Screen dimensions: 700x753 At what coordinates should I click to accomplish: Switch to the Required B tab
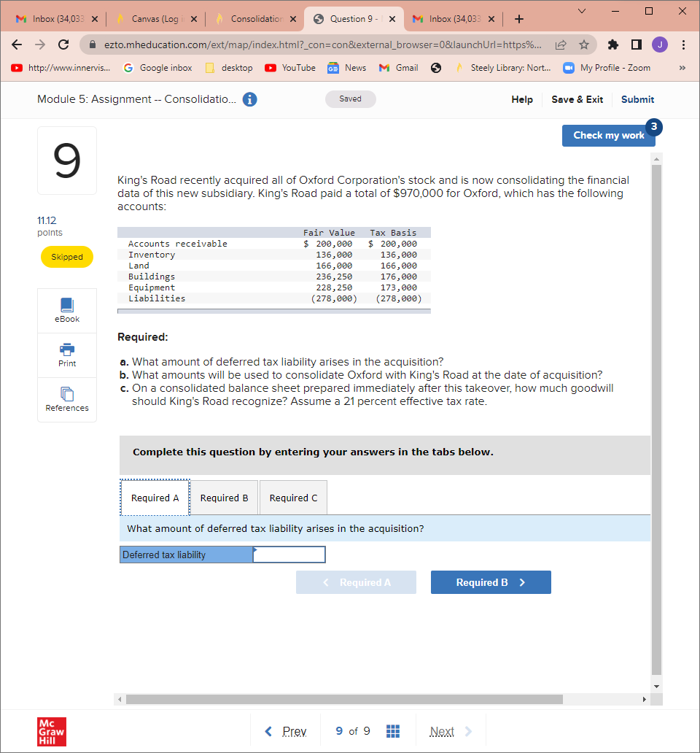(x=223, y=497)
